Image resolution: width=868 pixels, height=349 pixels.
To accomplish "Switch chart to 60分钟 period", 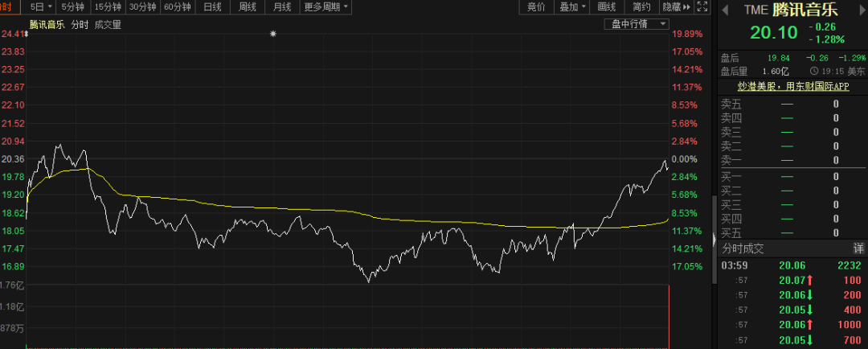I will coord(177,7).
